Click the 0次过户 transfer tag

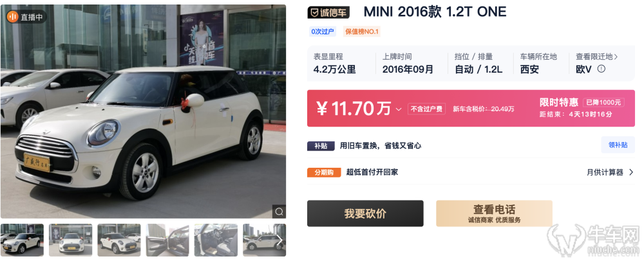point(323,32)
